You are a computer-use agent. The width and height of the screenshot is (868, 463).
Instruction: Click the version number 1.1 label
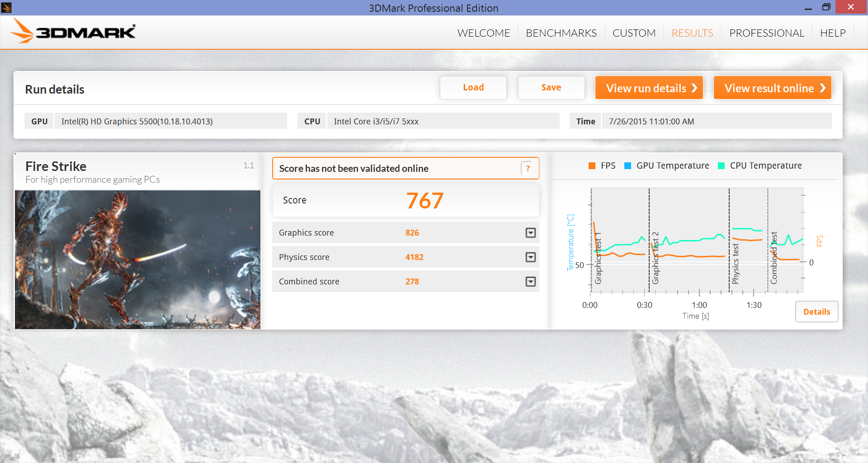249,165
